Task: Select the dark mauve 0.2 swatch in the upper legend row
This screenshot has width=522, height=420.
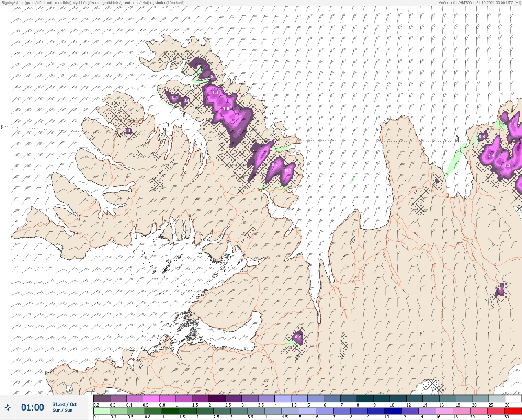Action: tap(102, 398)
